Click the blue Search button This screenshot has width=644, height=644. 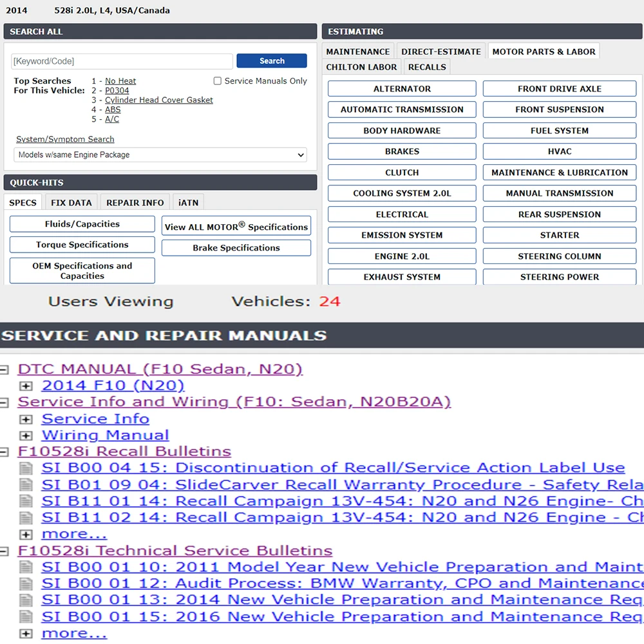(x=272, y=61)
